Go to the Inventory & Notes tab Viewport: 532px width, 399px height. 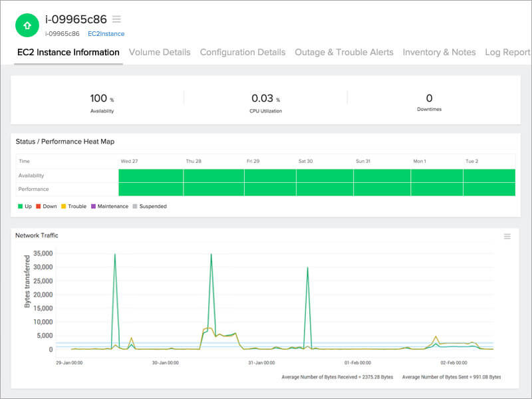click(440, 53)
